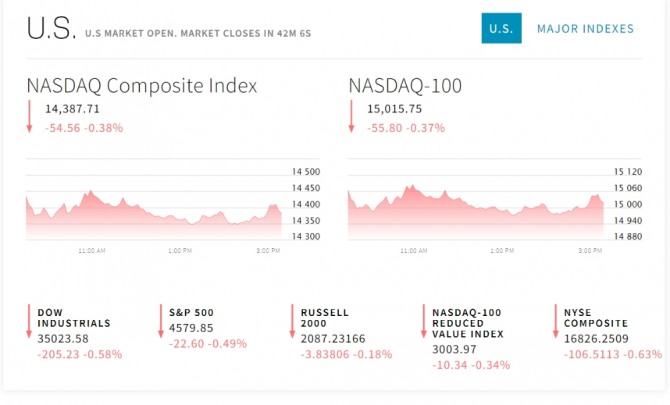670x405 pixels.
Task: Open NASDAQ-100 Reduced Value Index link
Action: 467,323
